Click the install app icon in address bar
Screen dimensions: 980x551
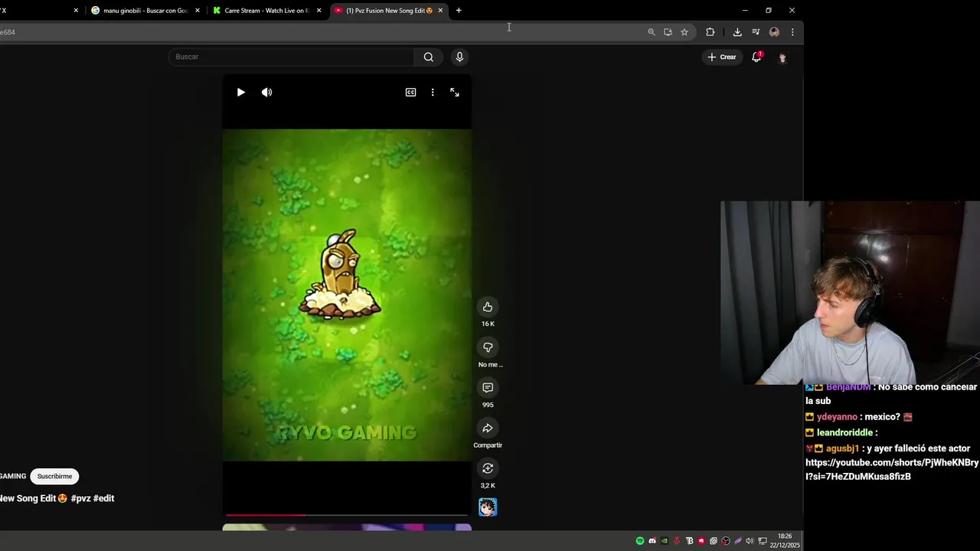click(668, 32)
